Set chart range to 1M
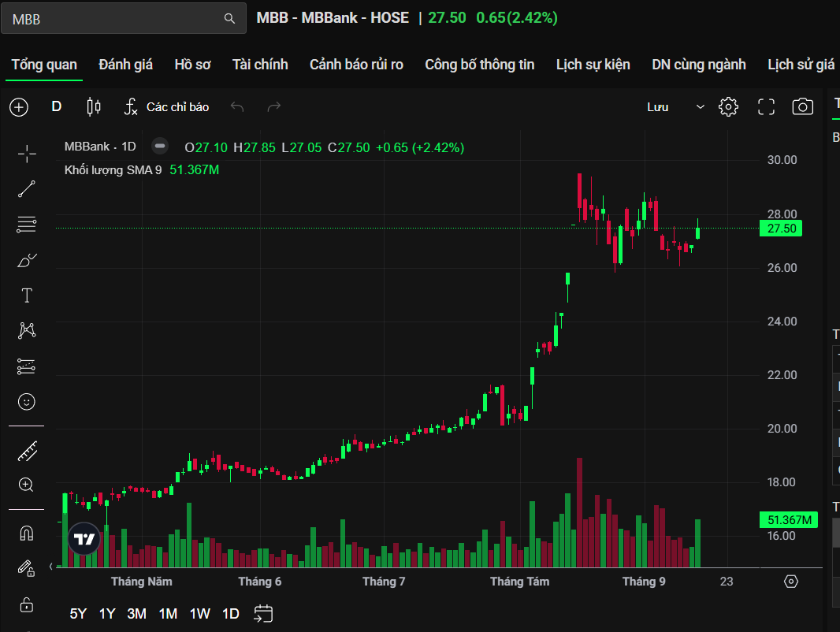This screenshot has width=840, height=632. (168, 614)
